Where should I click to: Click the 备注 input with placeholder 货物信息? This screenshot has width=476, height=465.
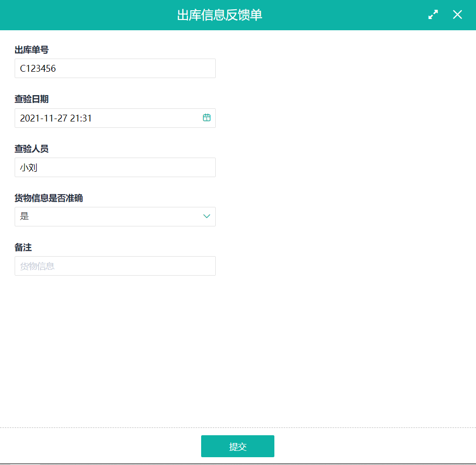click(x=115, y=266)
